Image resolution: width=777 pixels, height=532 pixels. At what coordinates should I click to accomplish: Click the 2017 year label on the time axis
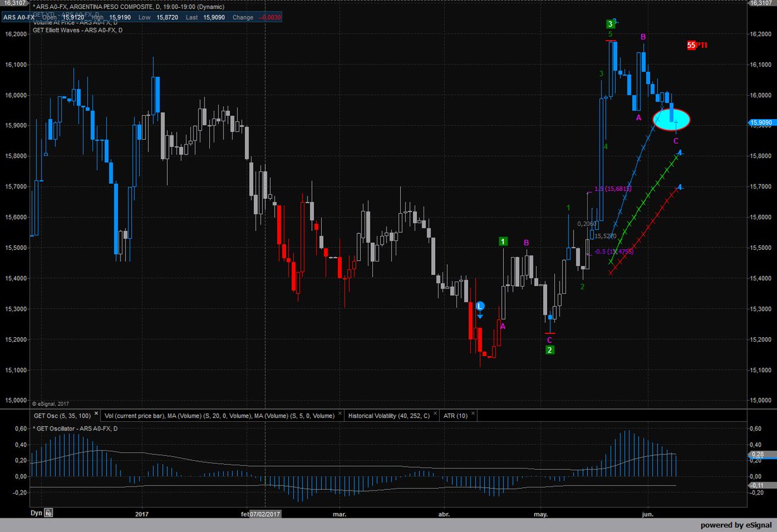pyautogui.click(x=142, y=515)
